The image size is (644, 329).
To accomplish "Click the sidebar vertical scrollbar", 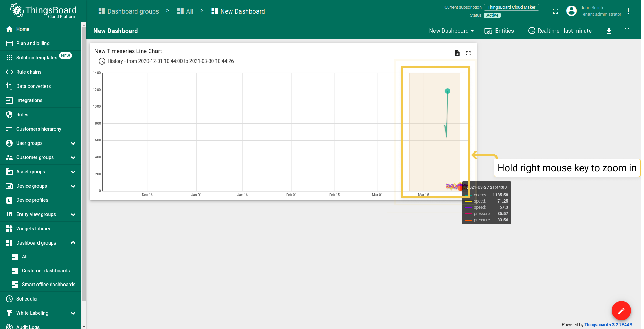I will (x=84, y=163).
